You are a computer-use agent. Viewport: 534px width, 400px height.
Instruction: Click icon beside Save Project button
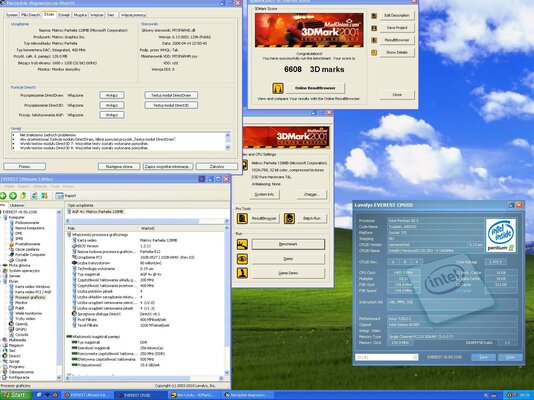tap(374, 28)
